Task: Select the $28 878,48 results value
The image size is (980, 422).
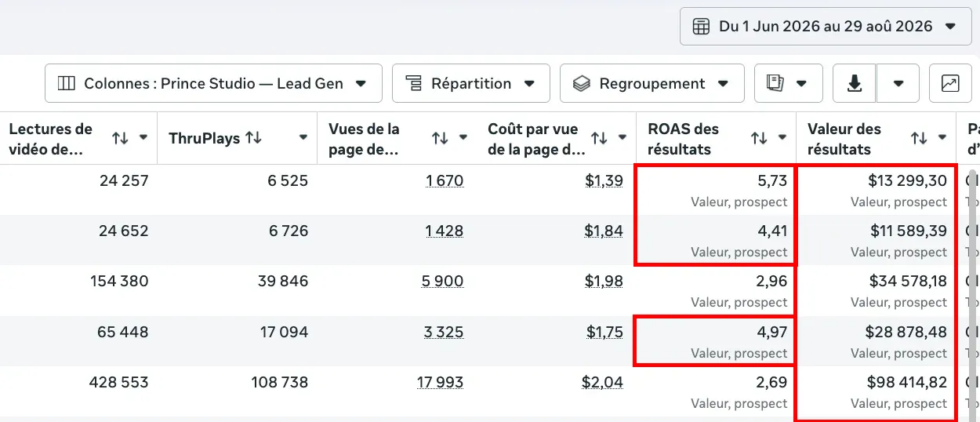Action: (x=906, y=333)
